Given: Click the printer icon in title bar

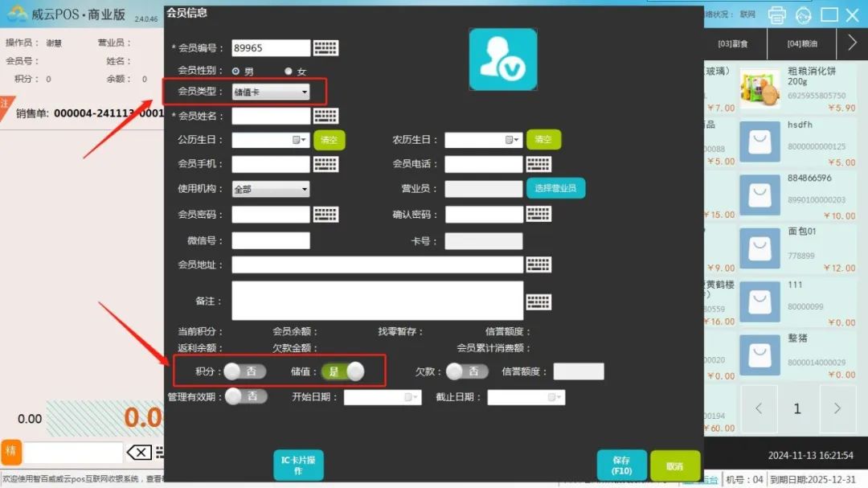Looking at the screenshot, I should (776, 15).
